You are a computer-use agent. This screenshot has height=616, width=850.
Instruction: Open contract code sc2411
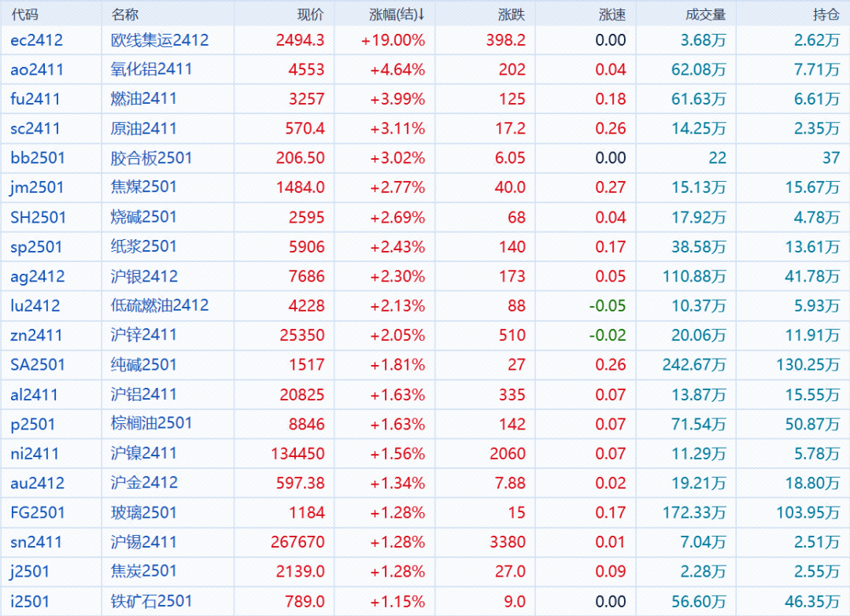pyautogui.click(x=35, y=129)
